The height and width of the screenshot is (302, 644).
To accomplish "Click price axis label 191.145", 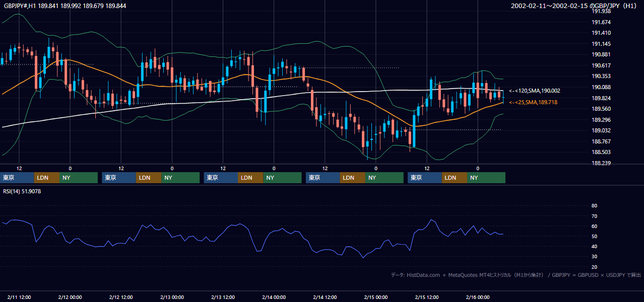I will (601, 44).
